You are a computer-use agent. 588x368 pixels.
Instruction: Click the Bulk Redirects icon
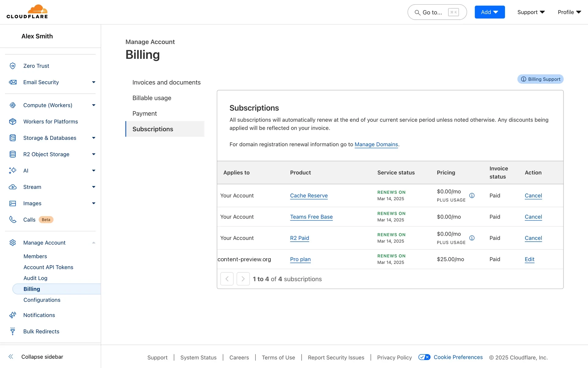click(13, 331)
